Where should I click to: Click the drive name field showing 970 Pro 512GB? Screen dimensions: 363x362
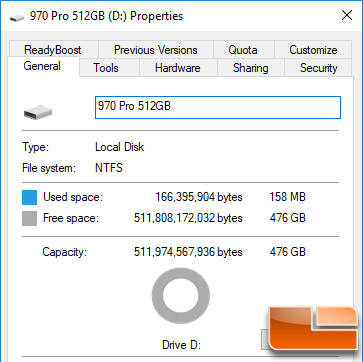pyautogui.click(x=218, y=107)
